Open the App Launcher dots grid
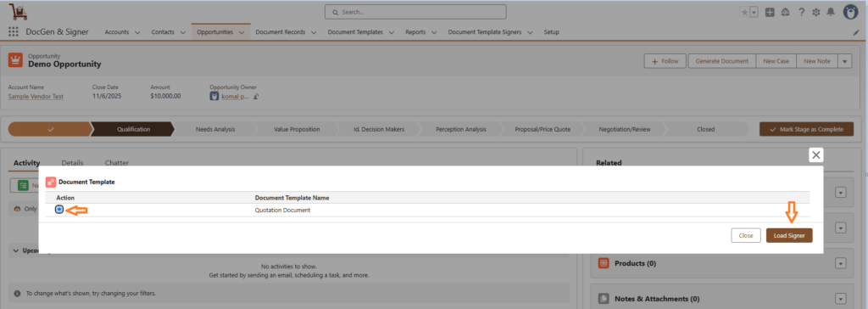The width and height of the screenshot is (868, 309). 14,32
